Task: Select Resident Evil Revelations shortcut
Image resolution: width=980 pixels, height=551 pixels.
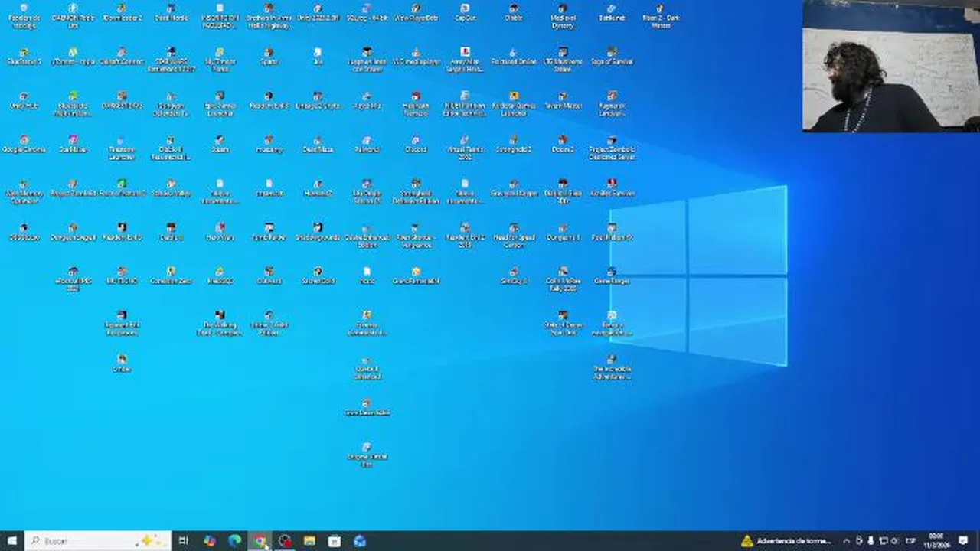Action: (x=122, y=324)
